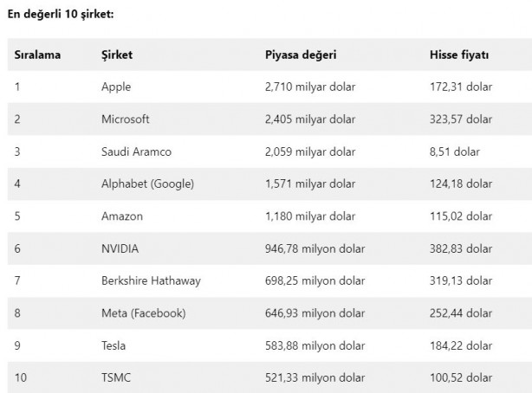Click the Hisse fiyatı column header
Screen dimensions: 532x393
(459, 55)
